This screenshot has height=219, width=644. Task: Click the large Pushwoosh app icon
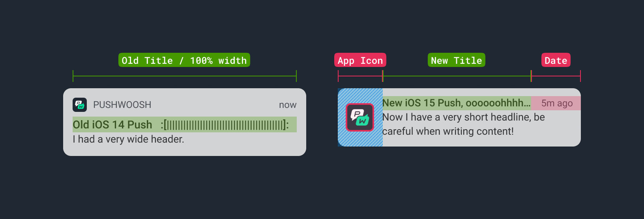tap(360, 117)
